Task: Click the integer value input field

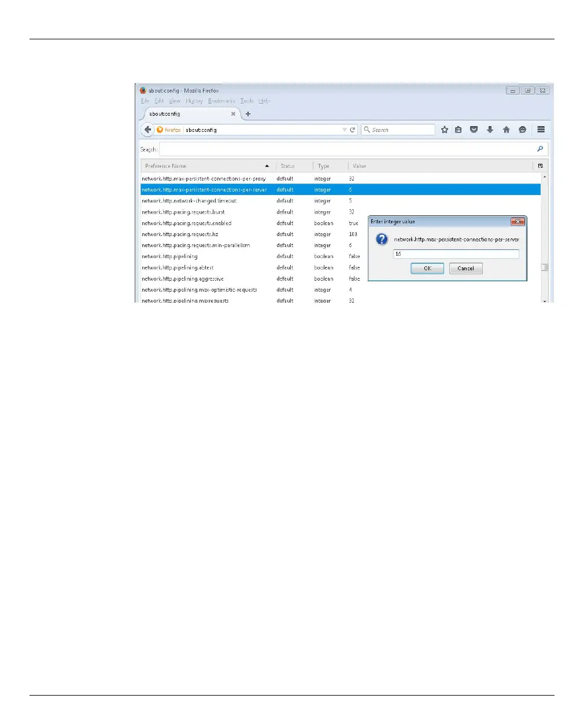Action: (x=456, y=254)
